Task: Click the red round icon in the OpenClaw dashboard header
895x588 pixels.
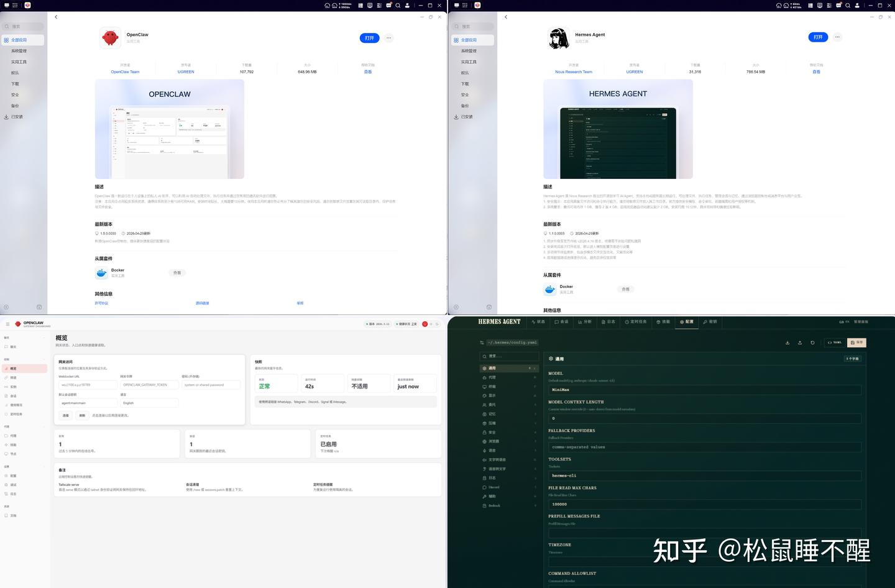Action: [x=425, y=324]
